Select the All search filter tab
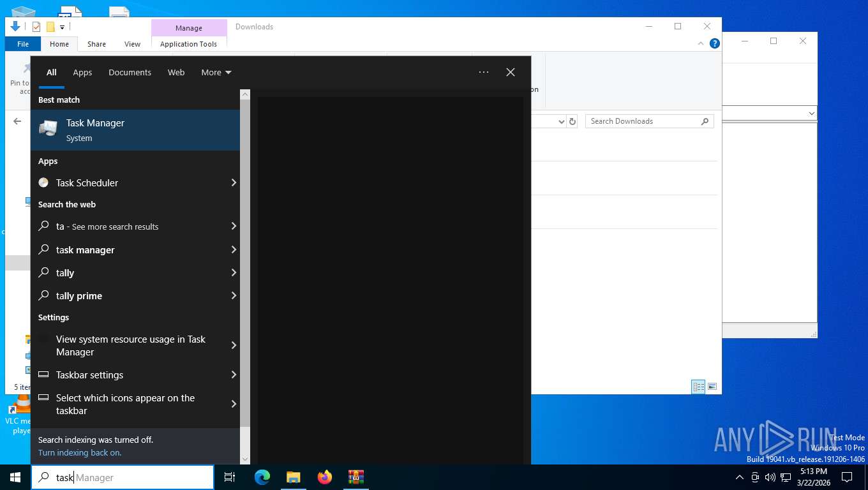 coord(52,72)
